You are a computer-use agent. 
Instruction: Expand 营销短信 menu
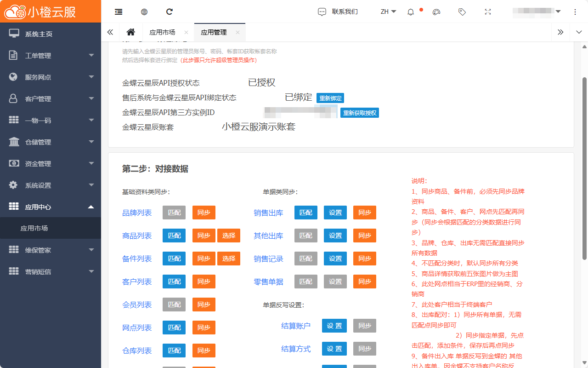(x=51, y=271)
